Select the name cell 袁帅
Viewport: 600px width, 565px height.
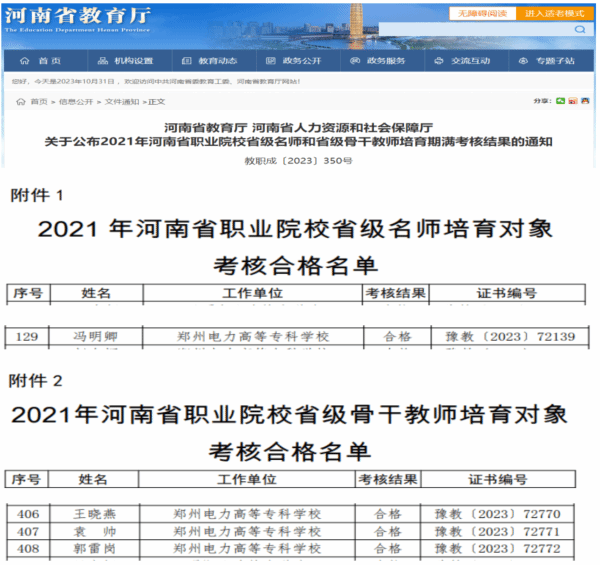95,532
